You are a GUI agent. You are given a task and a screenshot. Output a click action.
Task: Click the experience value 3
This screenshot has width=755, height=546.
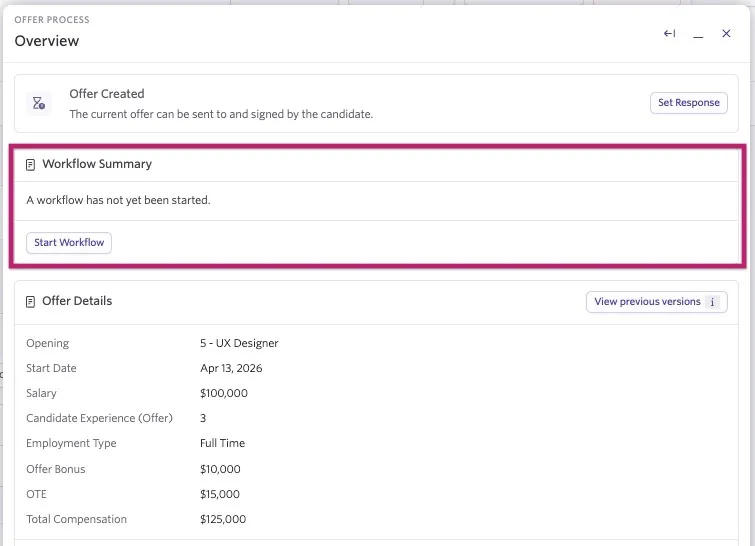[x=203, y=418]
